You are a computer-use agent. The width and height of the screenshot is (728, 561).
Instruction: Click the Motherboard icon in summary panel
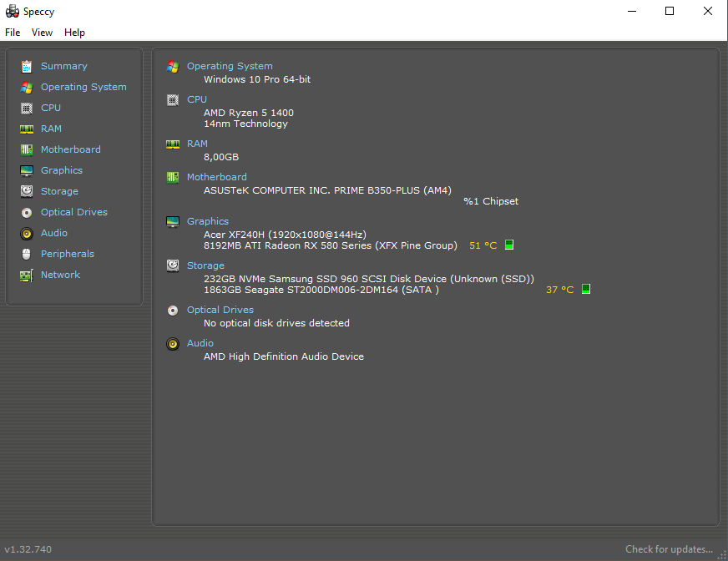point(173,178)
